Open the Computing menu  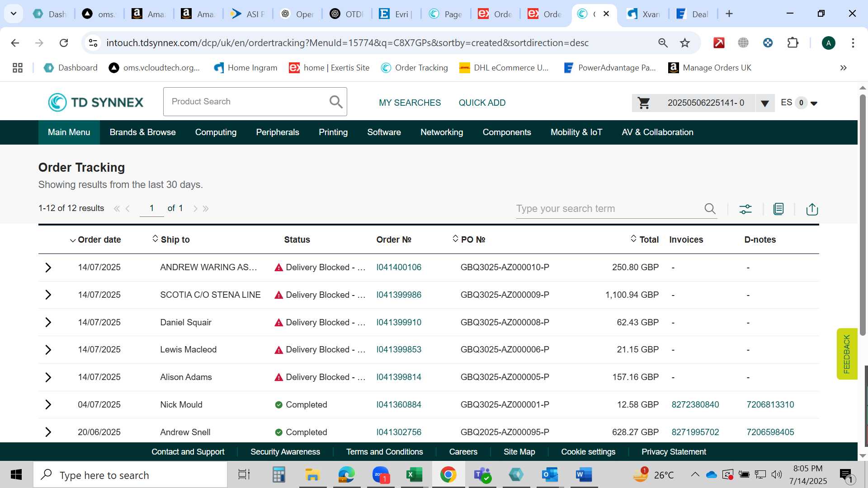click(216, 132)
